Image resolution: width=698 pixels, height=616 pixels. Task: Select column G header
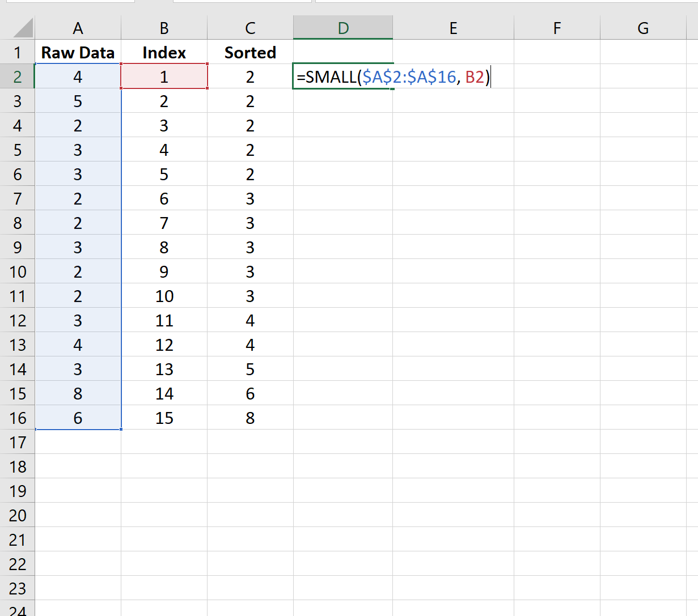(x=643, y=28)
